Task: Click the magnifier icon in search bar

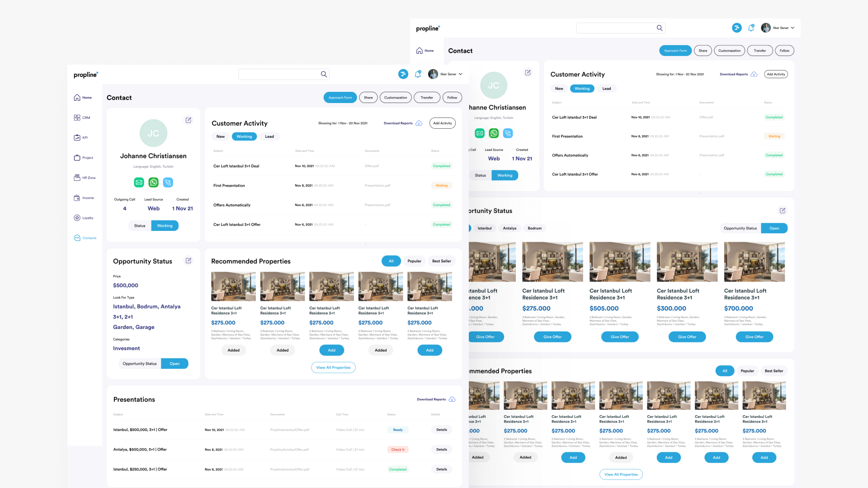Action: (324, 74)
